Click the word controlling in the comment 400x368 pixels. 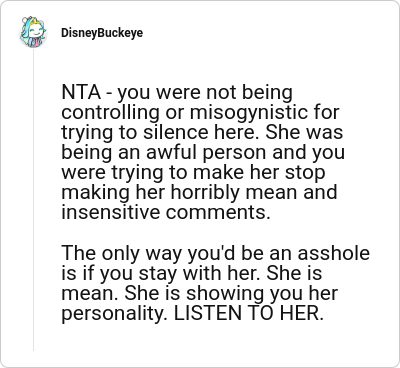pos(110,113)
